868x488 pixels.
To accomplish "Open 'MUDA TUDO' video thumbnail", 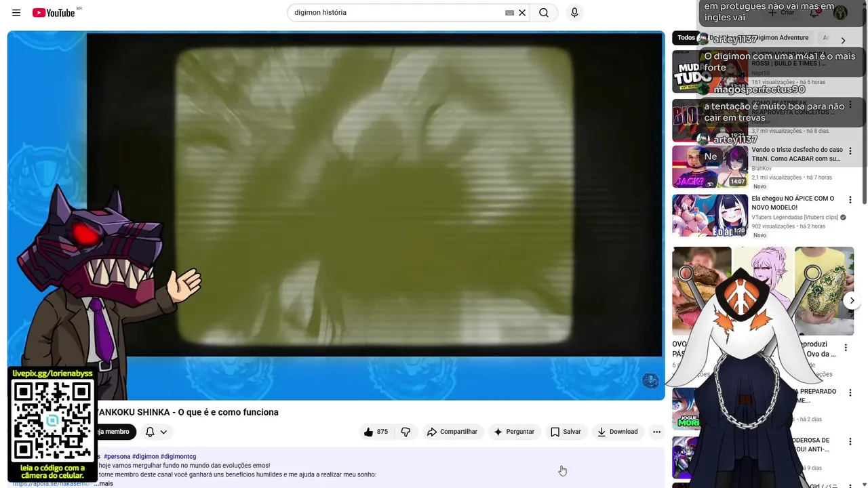I will pyautogui.click(x=709, y=71).
